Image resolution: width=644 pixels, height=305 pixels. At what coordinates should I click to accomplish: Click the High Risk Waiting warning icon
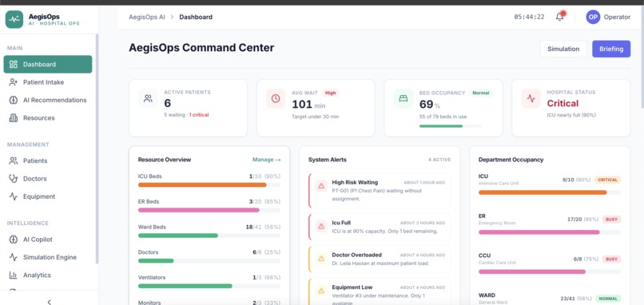click(x=321, y=186)
